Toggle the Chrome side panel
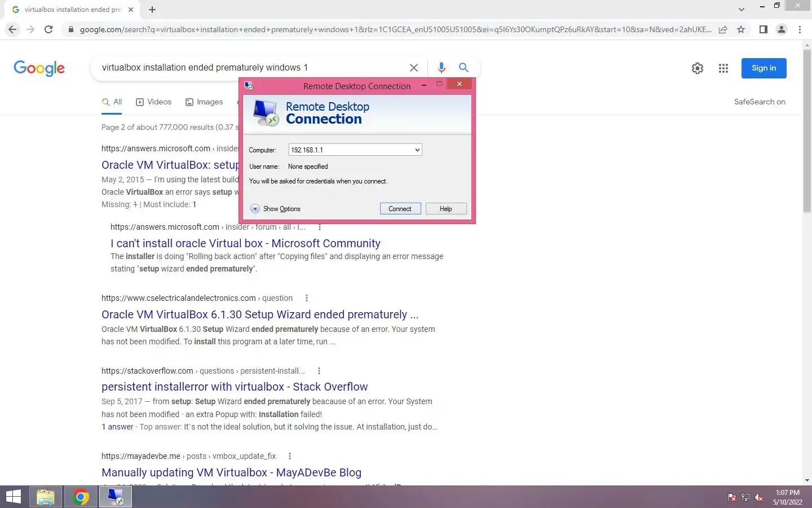Screen dimensions: 812x508 click(x=763, y=29)
